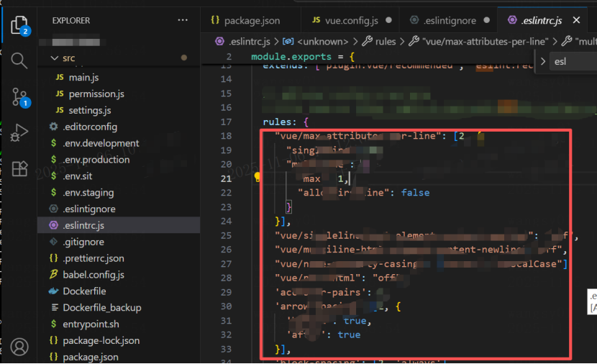The height and width of the screenshot is (364, 597).
Task: Select .eslintrc.js in the file tree
Action: click(x=119, y=225)
